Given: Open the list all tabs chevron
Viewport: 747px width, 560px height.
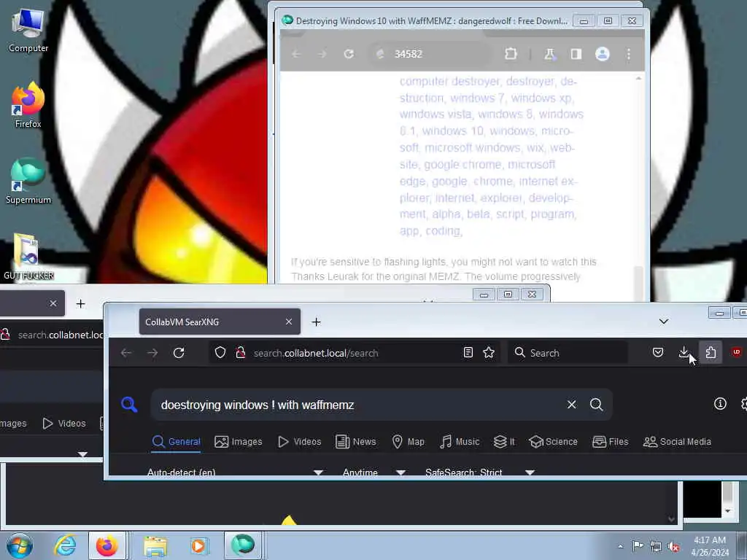Looking at the screenshot, I should pos(664,322).
